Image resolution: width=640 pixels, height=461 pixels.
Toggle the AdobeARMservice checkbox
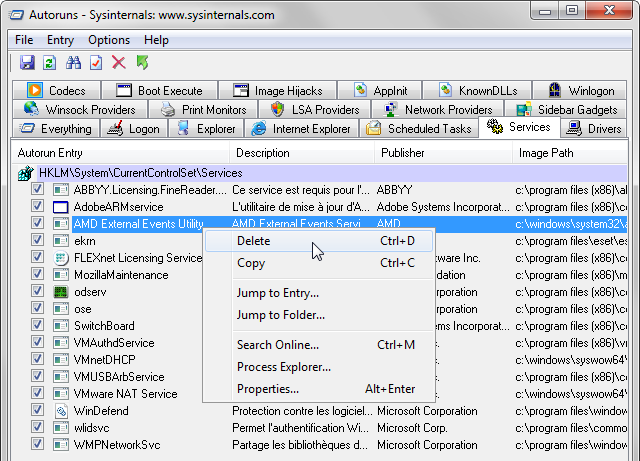point(38,205)
